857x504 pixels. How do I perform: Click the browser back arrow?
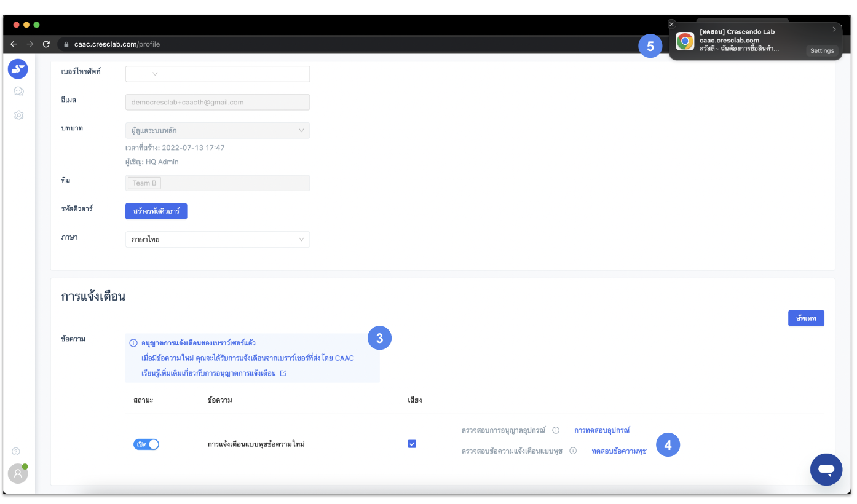click(14, 44)
